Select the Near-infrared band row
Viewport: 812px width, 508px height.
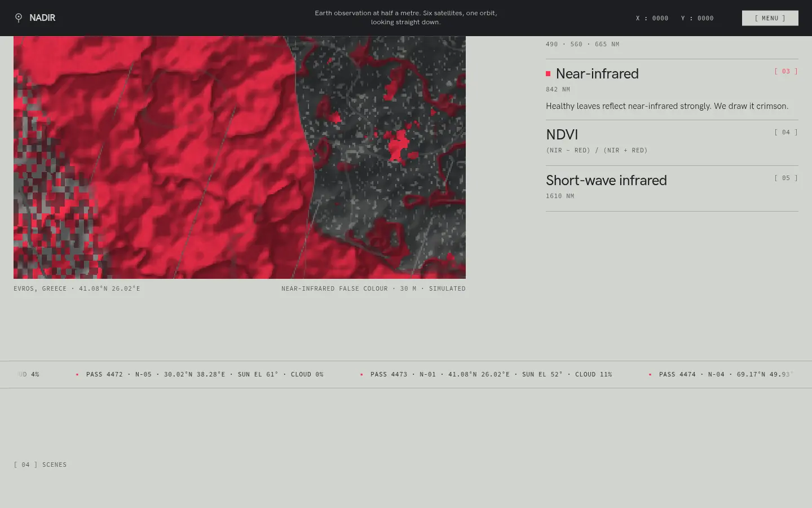click(x=672, y=89)
